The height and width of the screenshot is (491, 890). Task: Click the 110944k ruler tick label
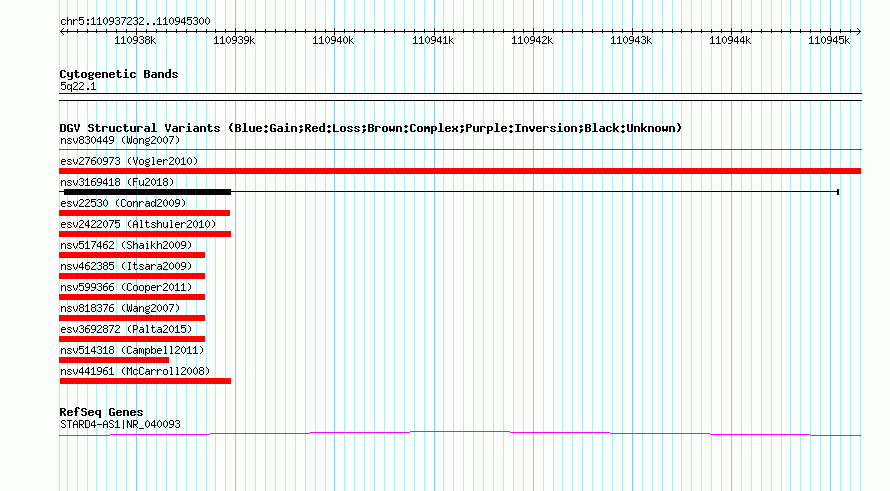(x=730, y=40)
